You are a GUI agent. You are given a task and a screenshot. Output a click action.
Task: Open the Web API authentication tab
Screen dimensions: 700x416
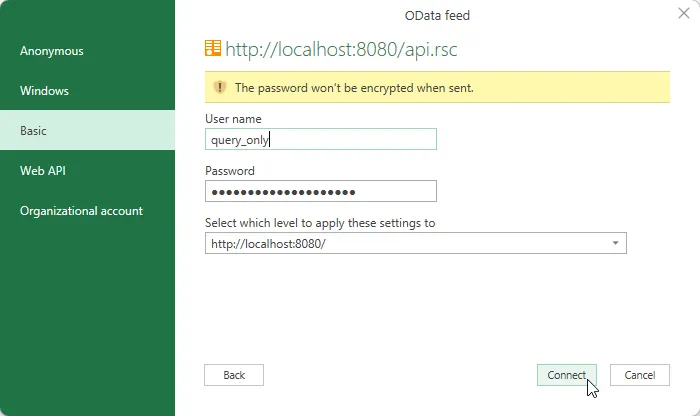[x=44, y=171]
